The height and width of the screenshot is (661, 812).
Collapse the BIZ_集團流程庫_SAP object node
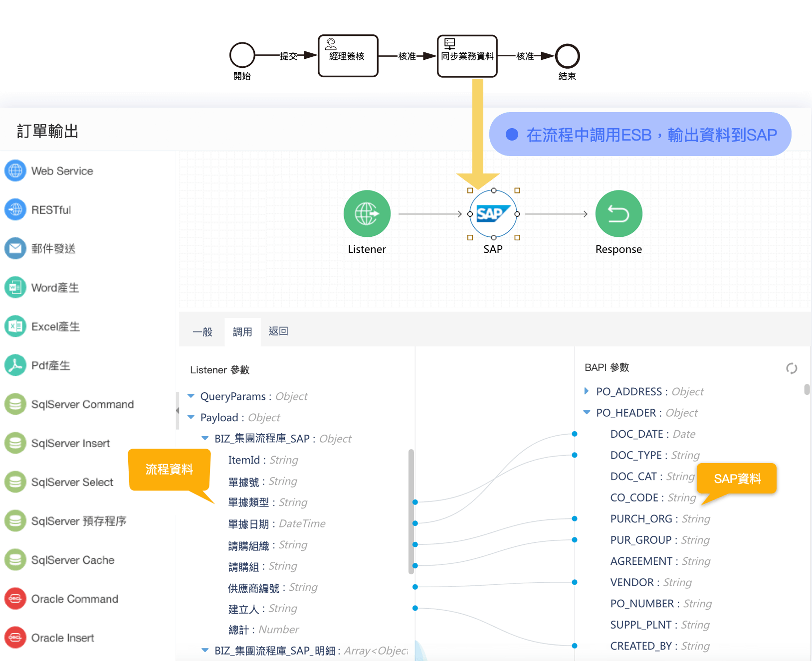[x=205, y=439]
